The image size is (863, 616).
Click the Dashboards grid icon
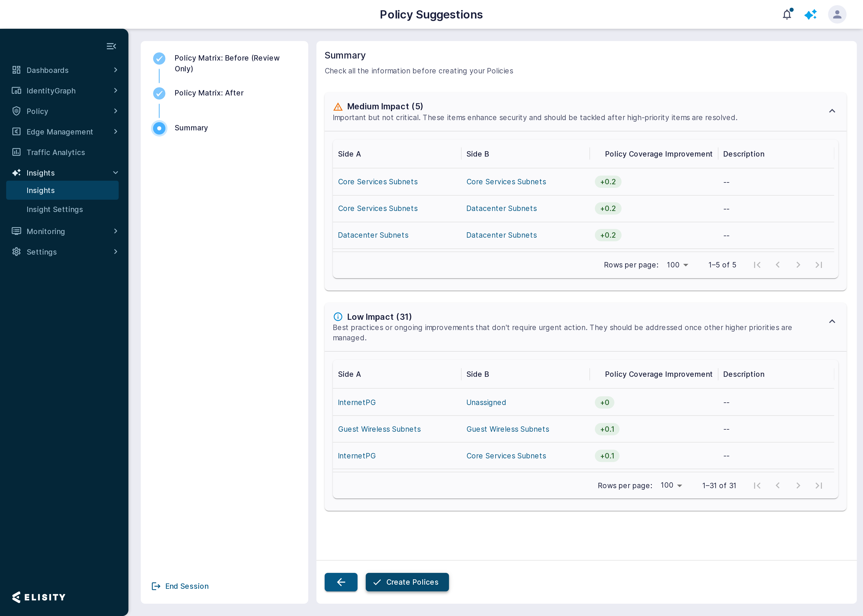[16, 70]
